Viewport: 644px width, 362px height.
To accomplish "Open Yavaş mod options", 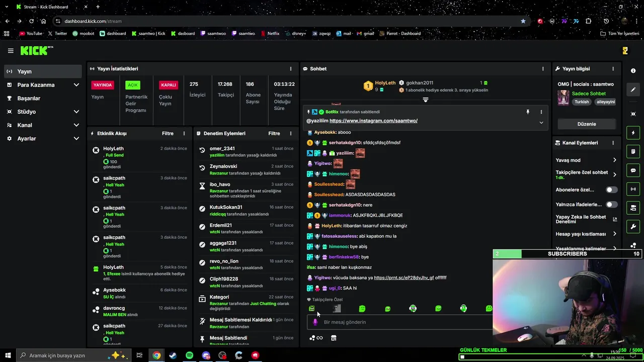I will tap(586, 160).
